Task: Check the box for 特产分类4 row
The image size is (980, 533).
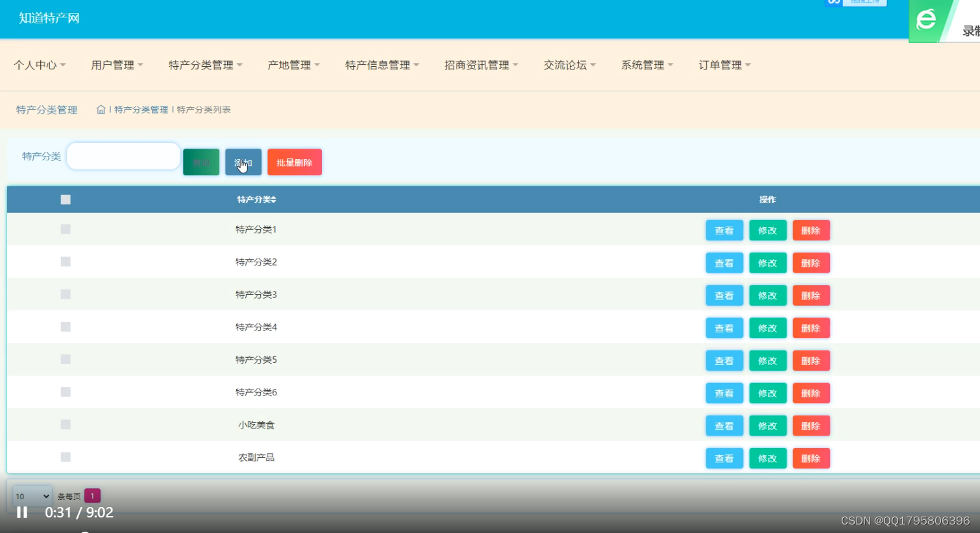Action: pos(66,327)
